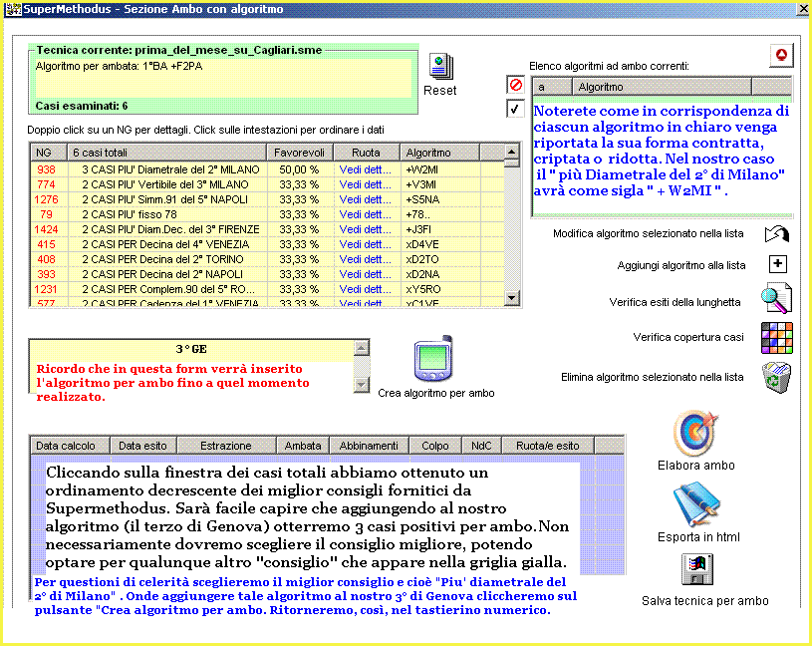The image size is (812, 646).
Task: Sort by '6 casi totali' column header
Action: 166,153
